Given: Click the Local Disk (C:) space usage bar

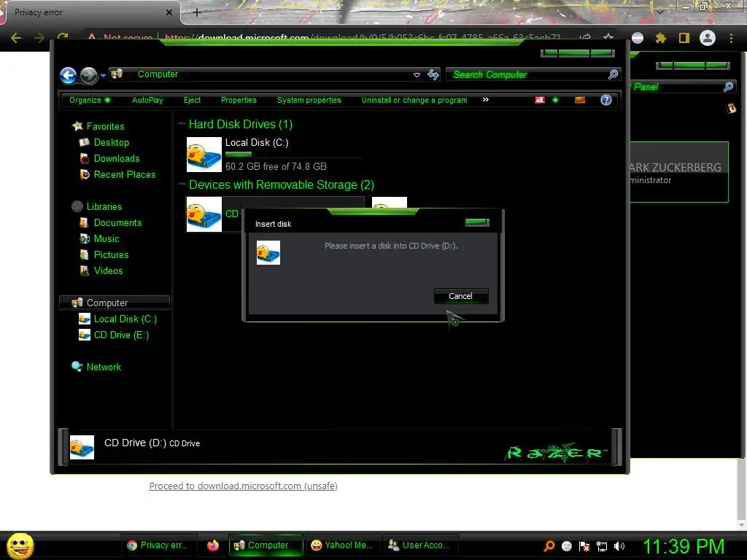Looking at the screenshot, I should [293, 155].
